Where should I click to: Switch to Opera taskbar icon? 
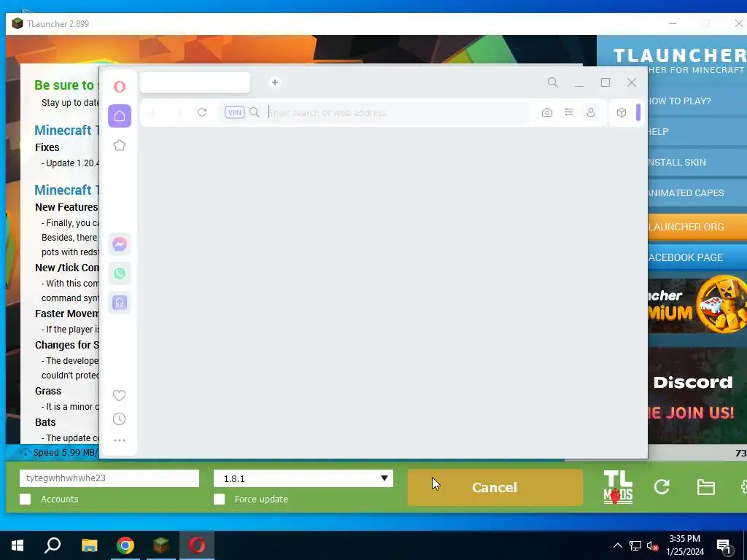[x=197, y=545]
